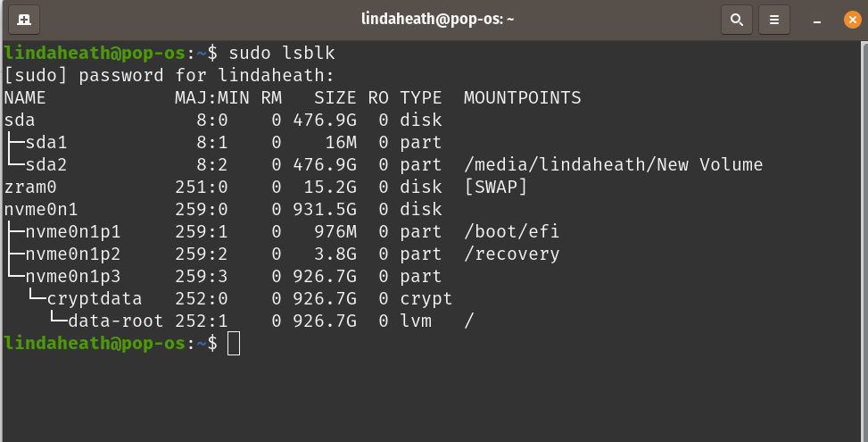Click /media/lindaheath/New Volume mount path

[x=614, y=164]
